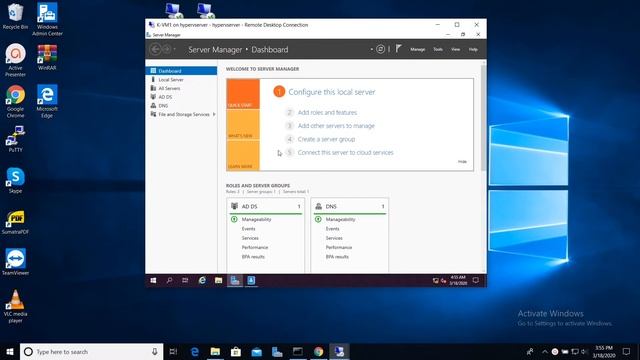
Task: Open Task View in remote taskbar
Action: coord(185,280)
